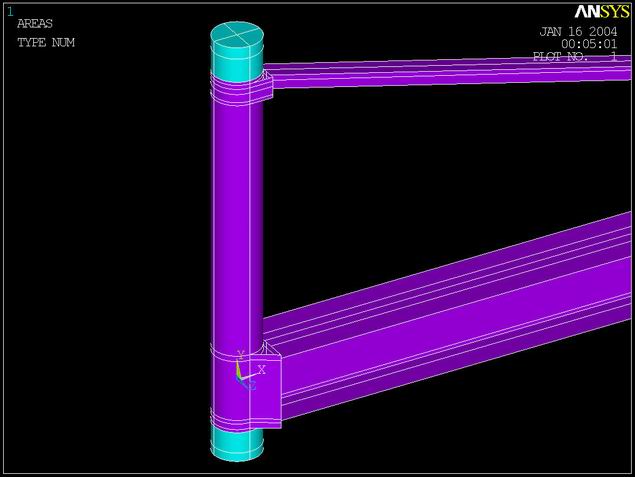Image resolution: width=635 pixels, height=477 pixels.
Task: Click the time stamp 00:05:01
Action: point(589,44)
